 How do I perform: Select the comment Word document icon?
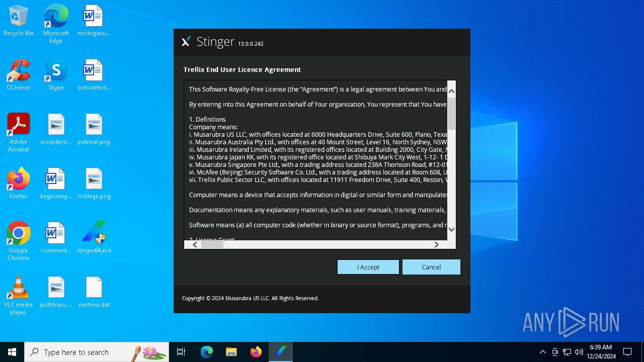coord(56,238)
